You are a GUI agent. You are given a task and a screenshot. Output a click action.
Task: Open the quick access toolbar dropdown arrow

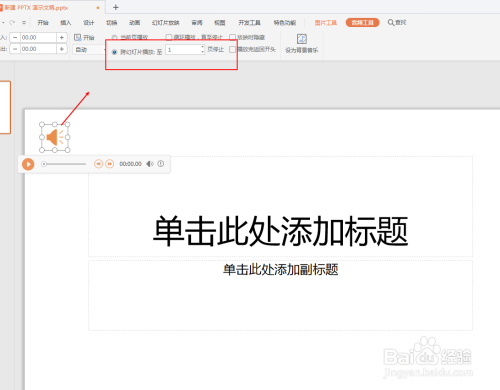pyautogui.click(x=24, y=23)
